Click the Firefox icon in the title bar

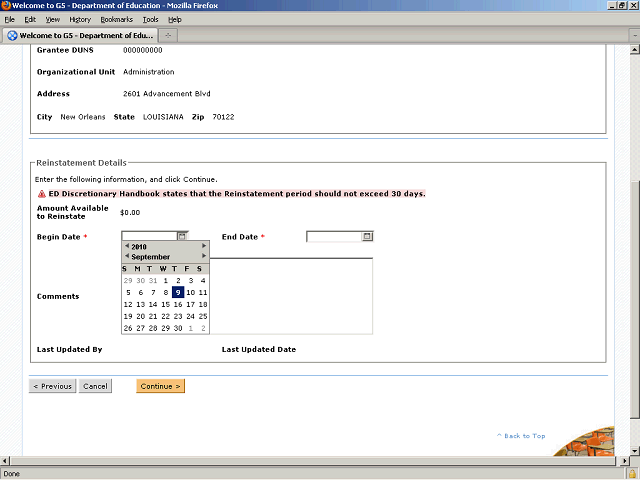coord(6,5)
